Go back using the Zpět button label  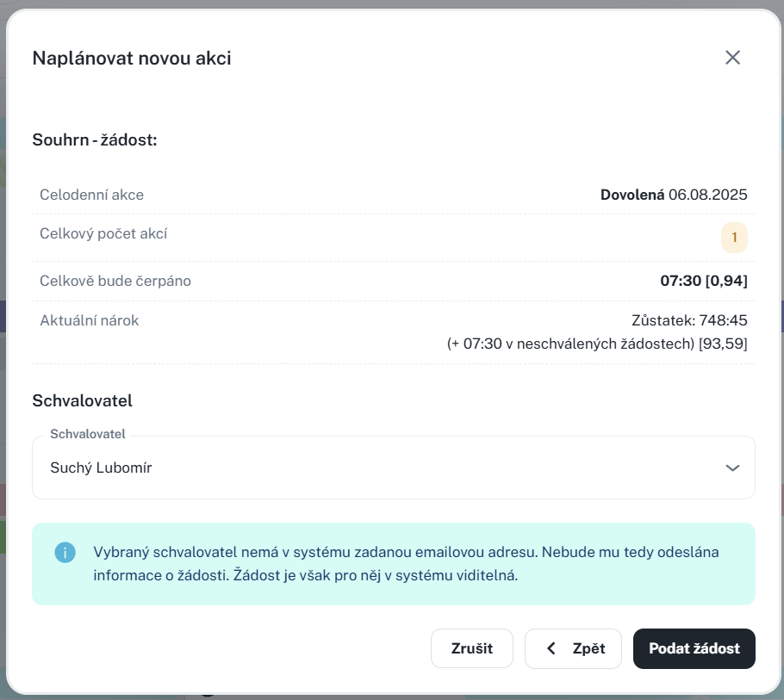point(588,648)
